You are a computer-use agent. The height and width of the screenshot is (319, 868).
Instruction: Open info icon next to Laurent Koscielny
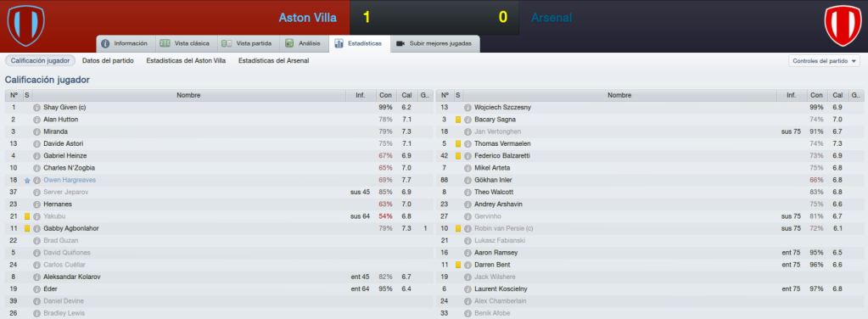tap(468, 289)
